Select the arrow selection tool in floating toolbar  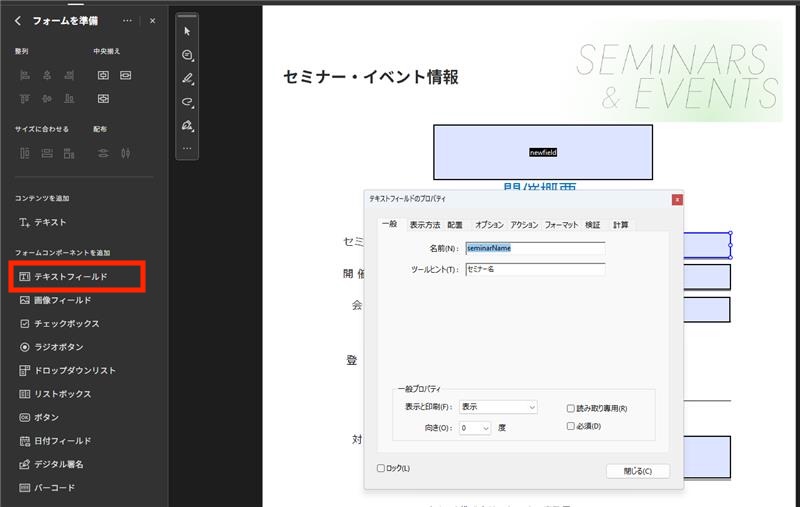click(187, 31)
